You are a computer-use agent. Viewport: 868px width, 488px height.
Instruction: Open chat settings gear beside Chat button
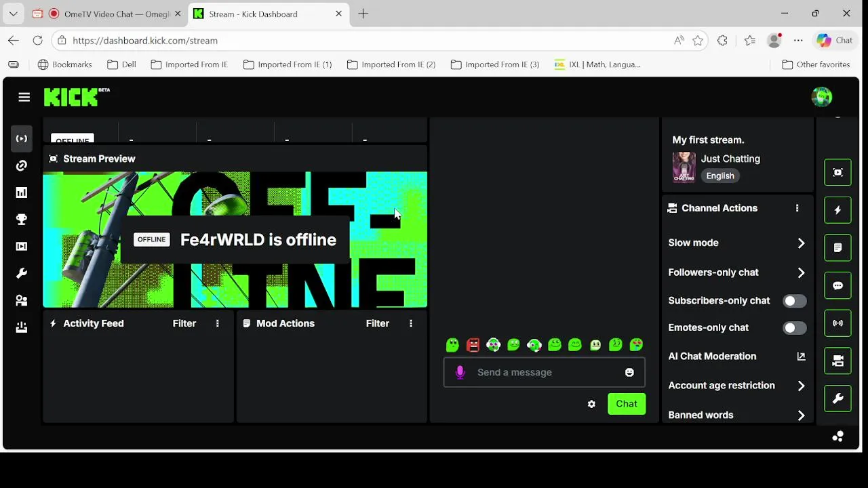click(591, 404)
